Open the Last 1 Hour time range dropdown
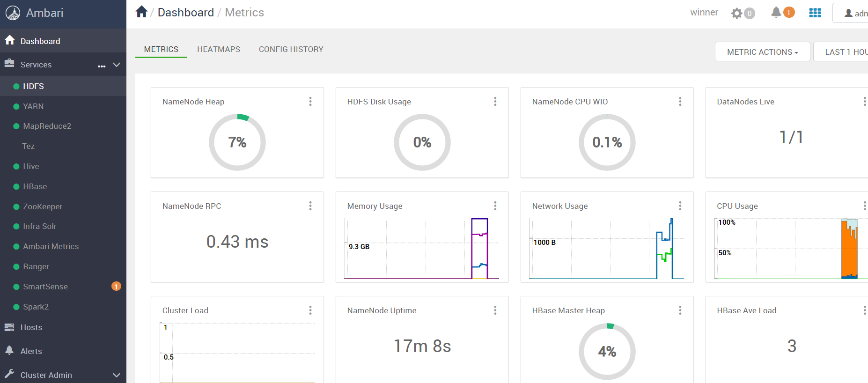The height and width of the screenshot is (383, 868). pyautogui.click(x=841, y=52)
